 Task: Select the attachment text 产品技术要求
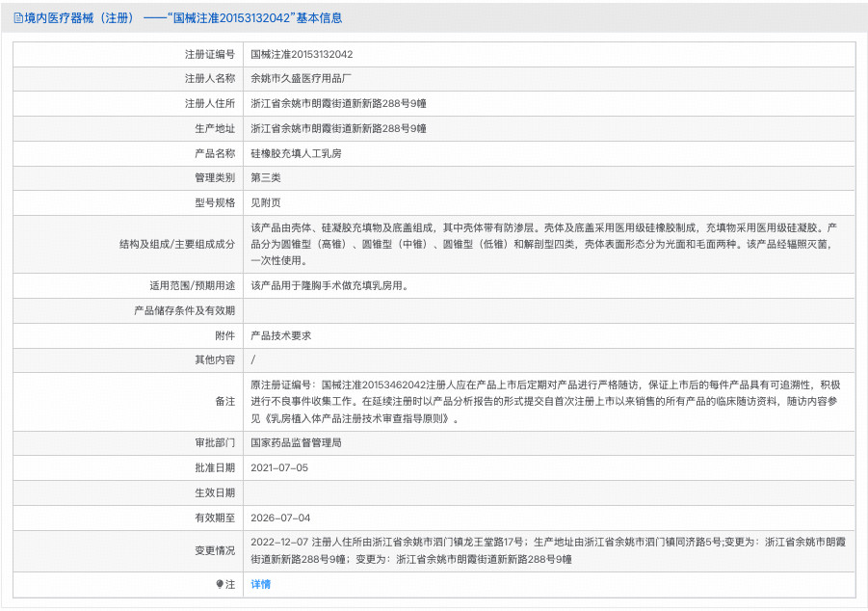282,335
